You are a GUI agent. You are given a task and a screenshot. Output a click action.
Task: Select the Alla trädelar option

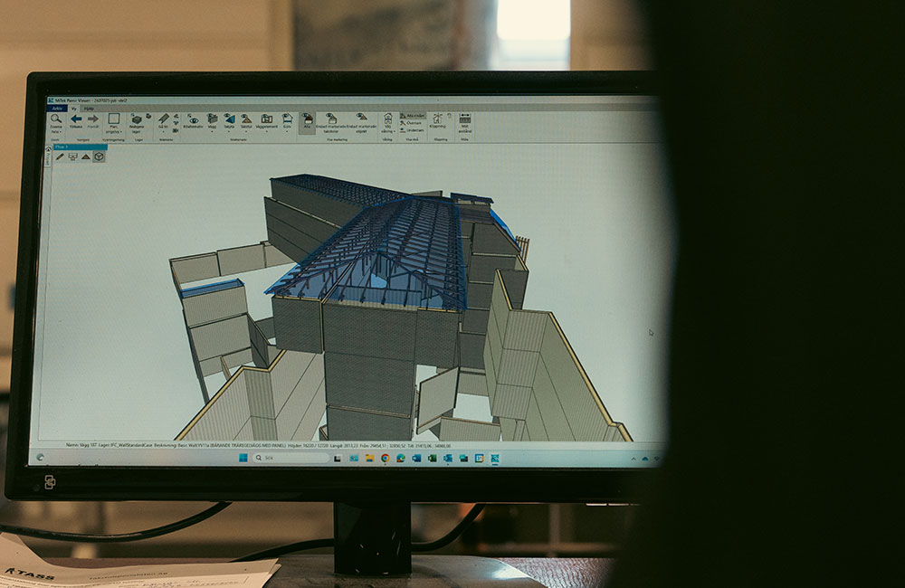coord(414,116)
